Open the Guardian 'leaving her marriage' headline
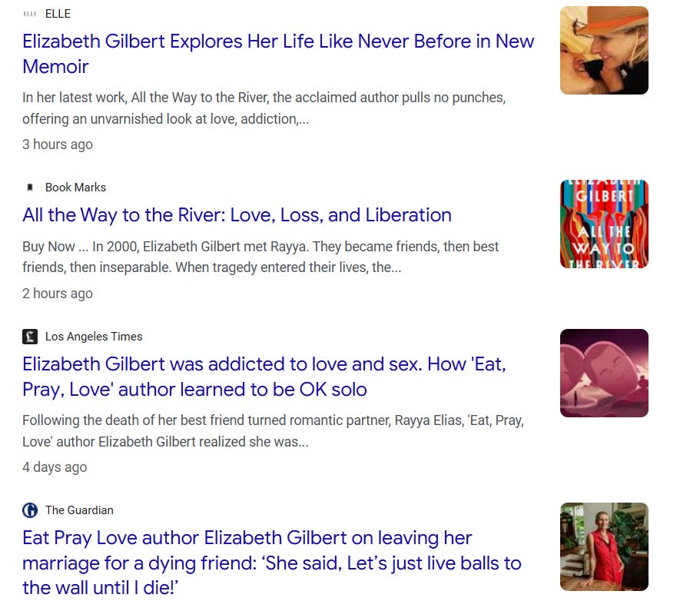 pos(272,563)
